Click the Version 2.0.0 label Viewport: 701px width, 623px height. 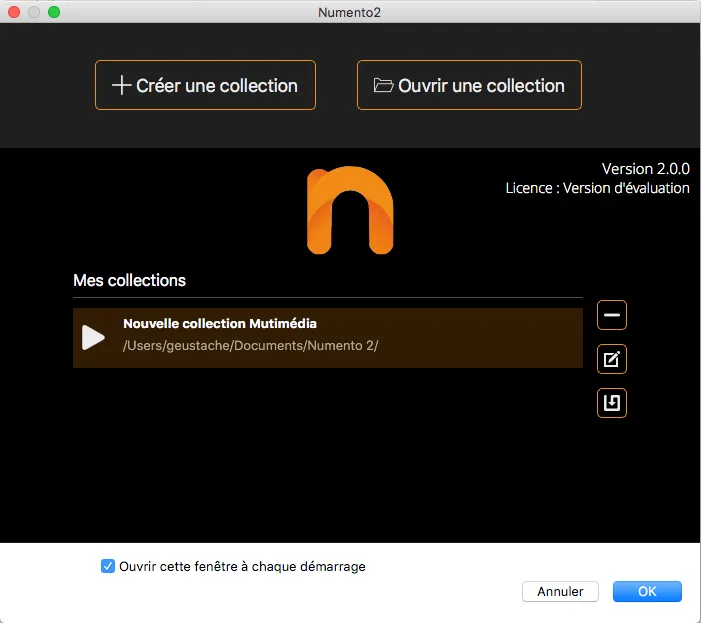click(x=645, y=168)
